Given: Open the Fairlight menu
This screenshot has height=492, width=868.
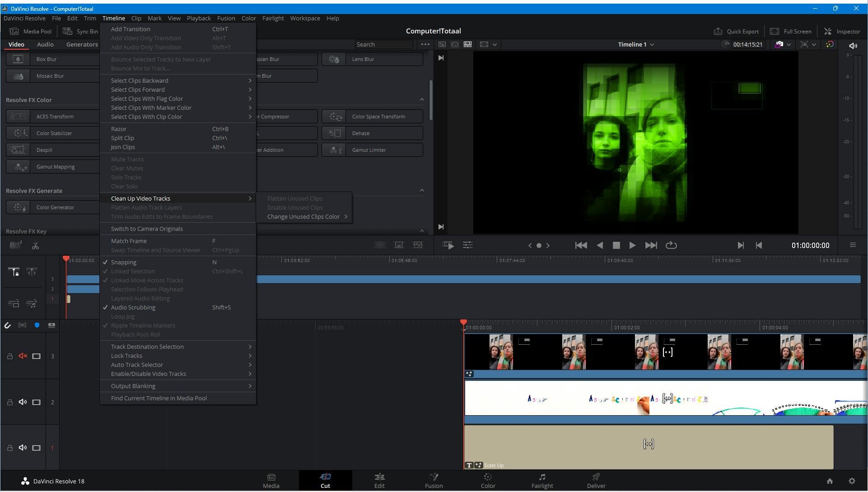Looking at the screenshot, I should click(273, 19).
